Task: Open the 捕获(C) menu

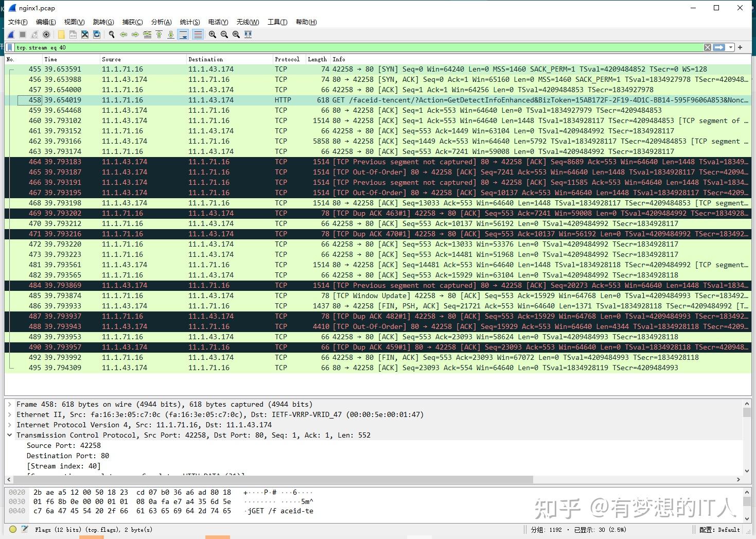Action: (132, 22)
